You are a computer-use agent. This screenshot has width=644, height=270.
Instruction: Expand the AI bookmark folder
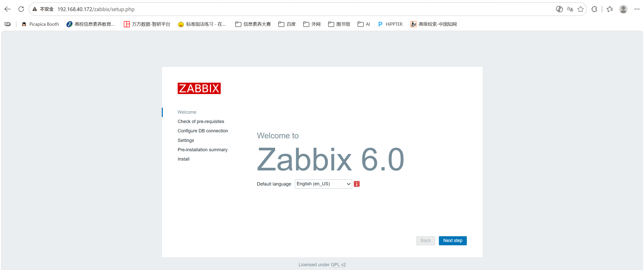[364, 24]
